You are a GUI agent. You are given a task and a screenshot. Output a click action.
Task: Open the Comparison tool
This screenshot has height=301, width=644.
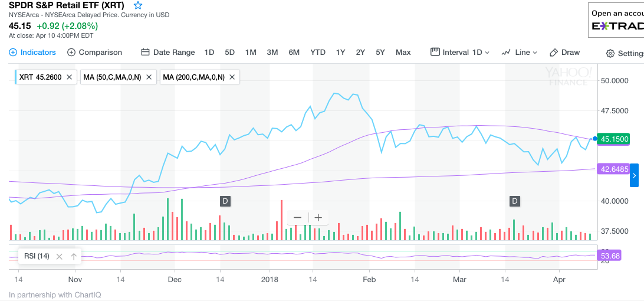(x=94, y=53)
